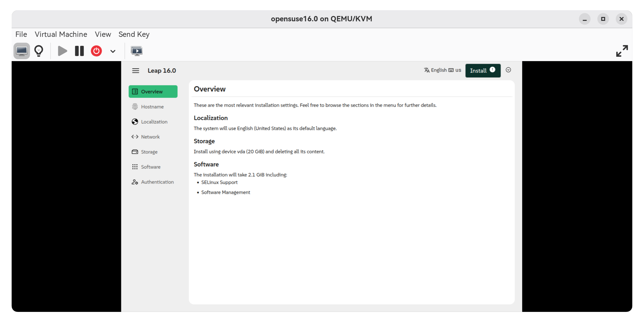Open the Localization globe section
The width and height of the screenshot is (644, 325).
[x=154, y=122]
